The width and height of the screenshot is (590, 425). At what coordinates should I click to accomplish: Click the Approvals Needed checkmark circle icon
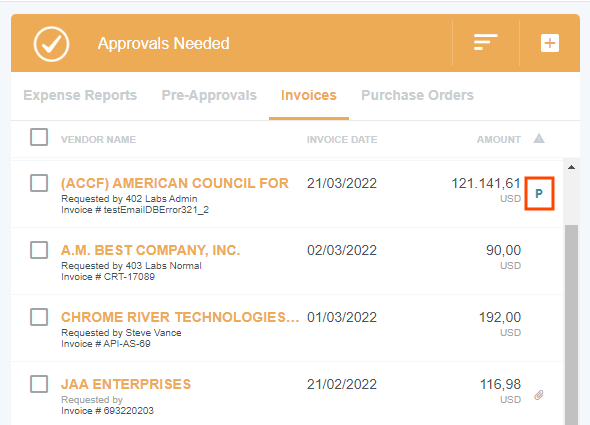(51, 44)
